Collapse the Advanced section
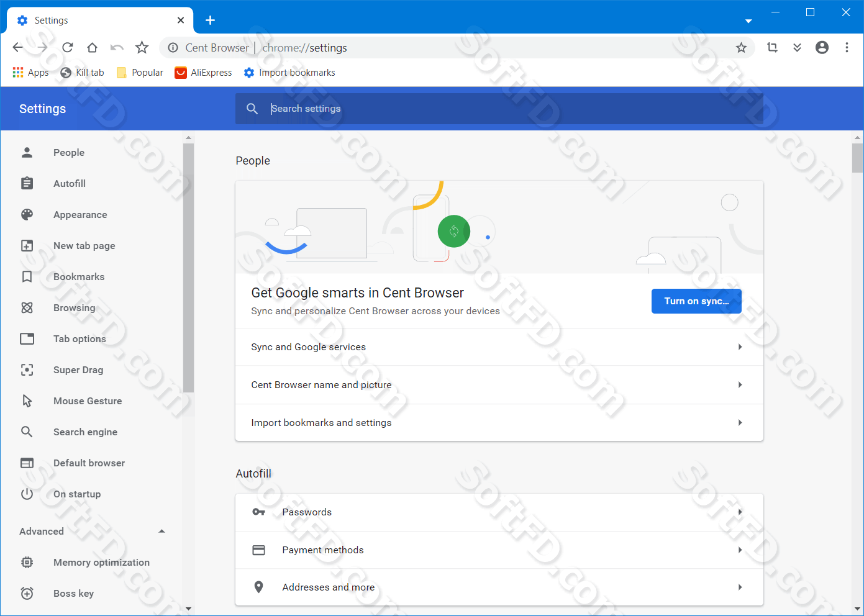 pyautogui.click(x=161, y=532)
